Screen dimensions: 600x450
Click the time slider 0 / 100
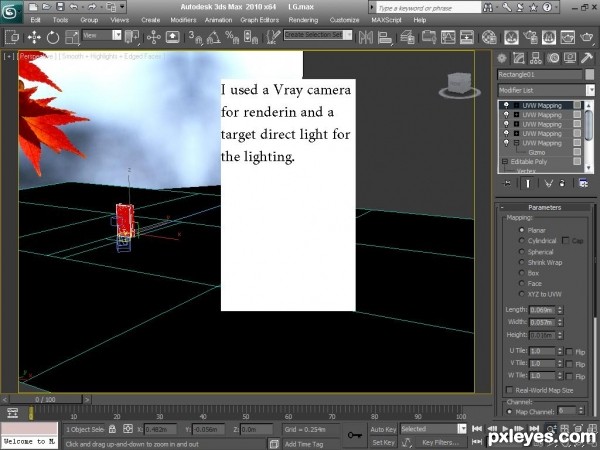tap(46, 399)
